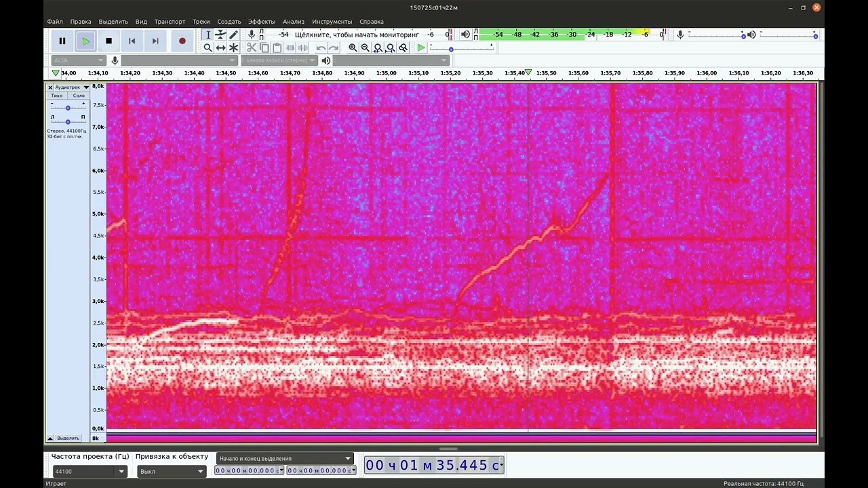The width and height of the screenshot is (868, 488).
Task: Select the Selection (I-beam) tool
Action: (208, 35)
